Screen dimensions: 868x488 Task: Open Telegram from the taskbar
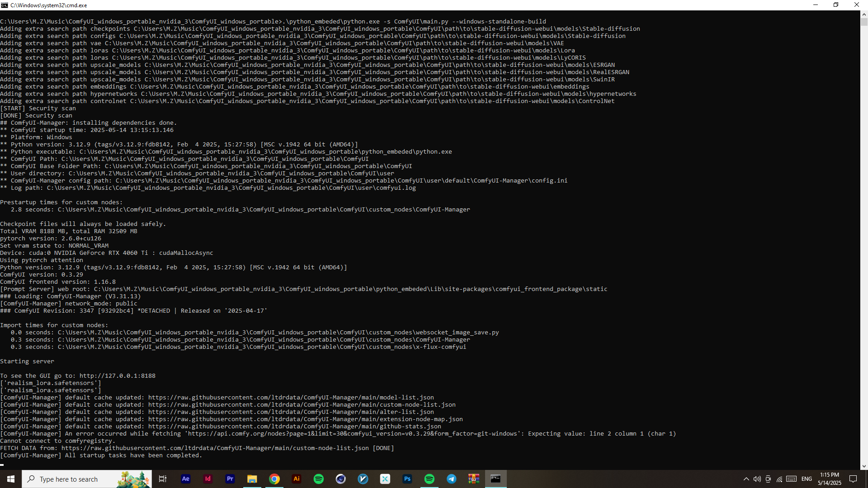pos(451,479)
